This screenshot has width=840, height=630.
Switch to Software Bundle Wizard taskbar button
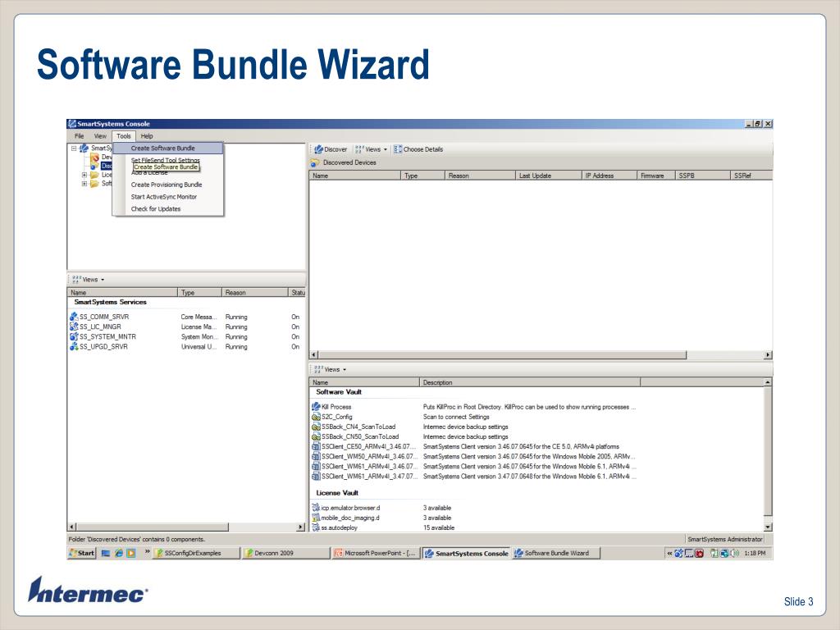click(555, 553)
